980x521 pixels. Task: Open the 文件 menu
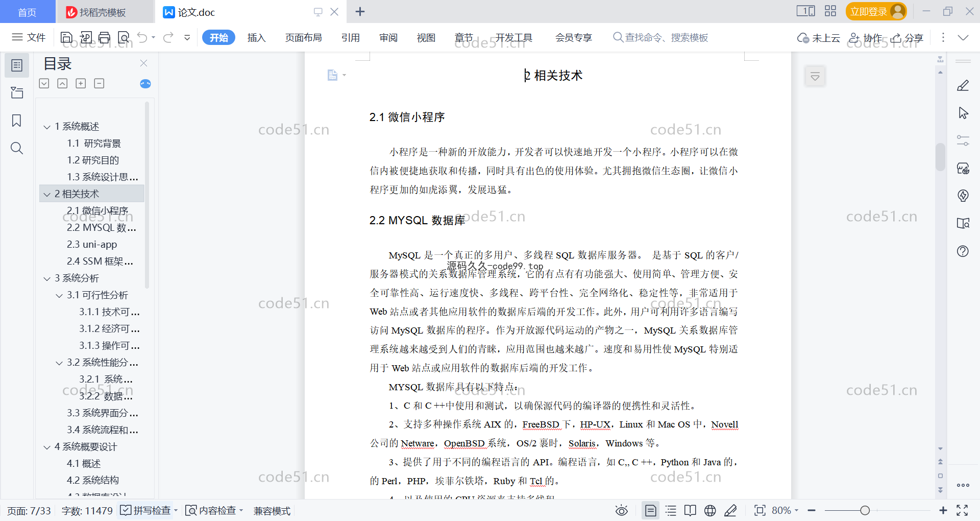pyautogui.click(x=29, y=37)
